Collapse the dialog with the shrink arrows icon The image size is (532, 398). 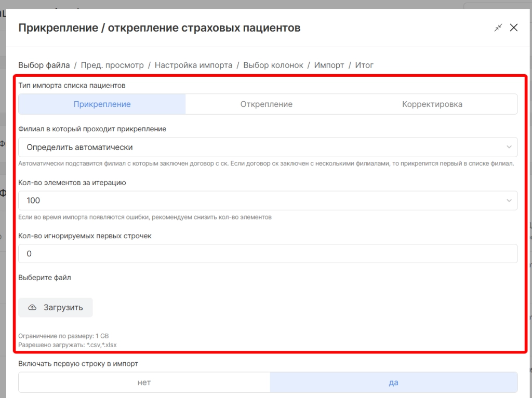pyautogui.click(x=498, y=28)
